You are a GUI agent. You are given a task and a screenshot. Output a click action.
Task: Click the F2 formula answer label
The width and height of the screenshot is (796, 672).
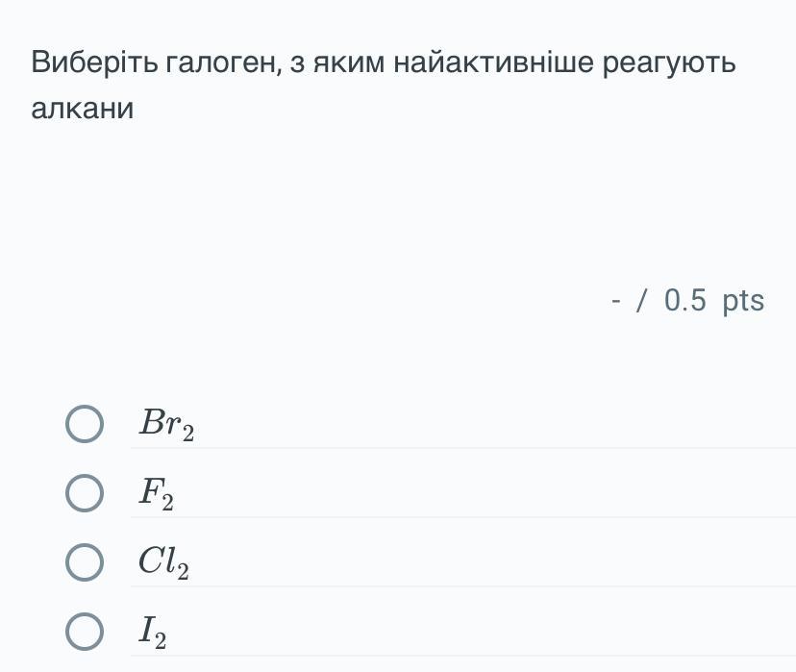point(156,494)
